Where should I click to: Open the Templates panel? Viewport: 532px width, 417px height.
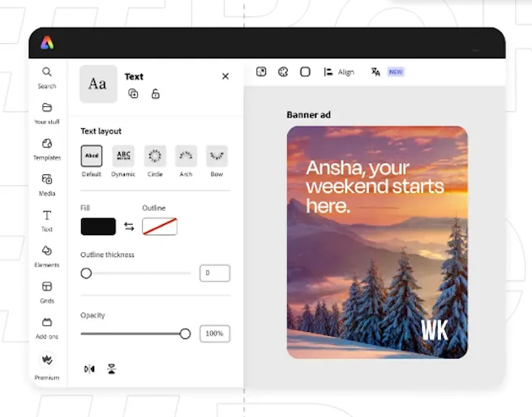(x=47, y=144)
